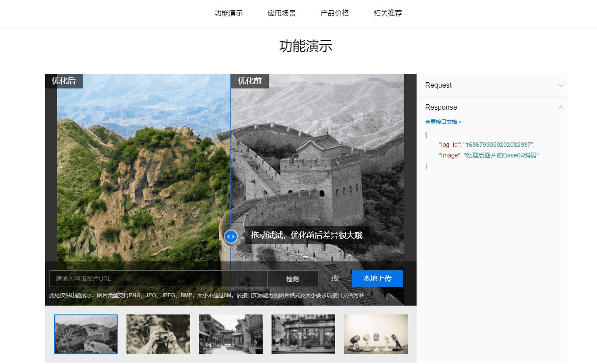Select the vintage microphones thumbnail
Screen dimensions: 597x364
376,334
